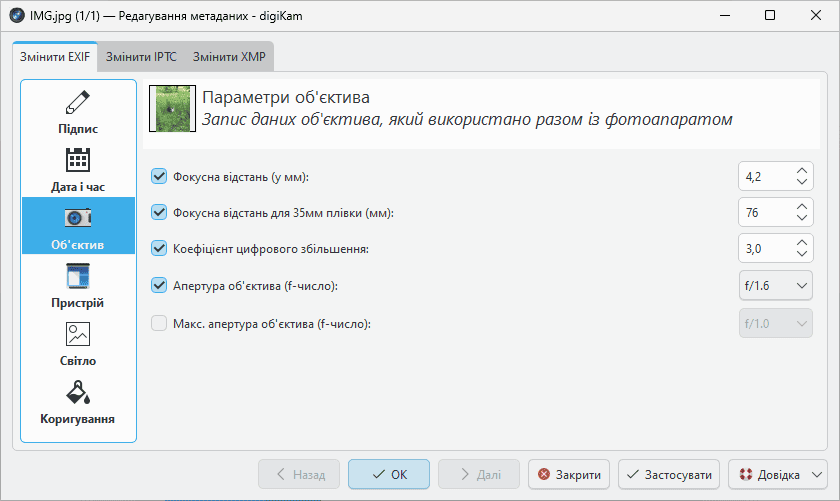
Task: Increase the digital zoom 3,0 value
Action: point(802,243)
